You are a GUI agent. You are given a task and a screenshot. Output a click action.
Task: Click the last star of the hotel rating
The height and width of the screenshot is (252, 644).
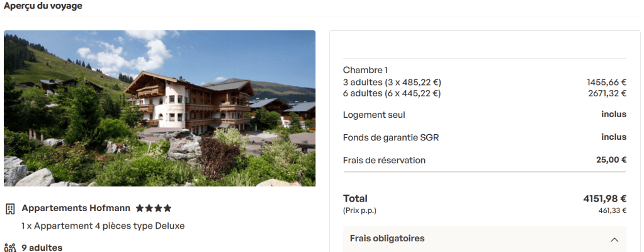pos(167,209)
